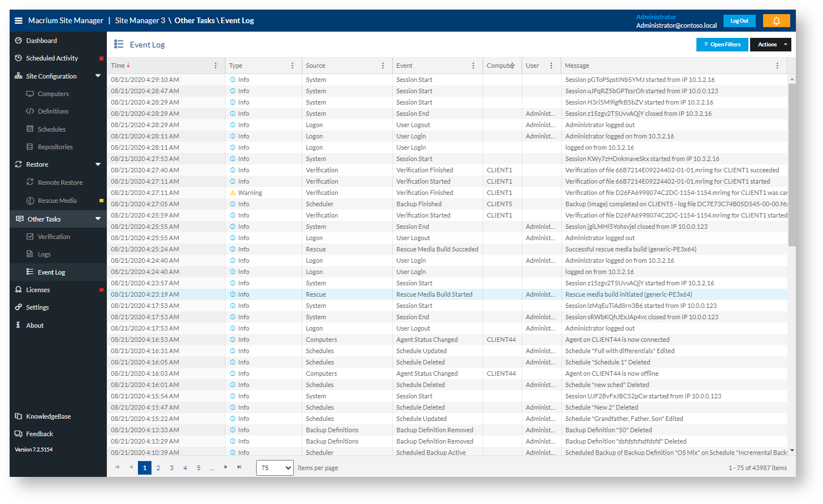Click the Computers monitor icon

click(x=30, y=94)
